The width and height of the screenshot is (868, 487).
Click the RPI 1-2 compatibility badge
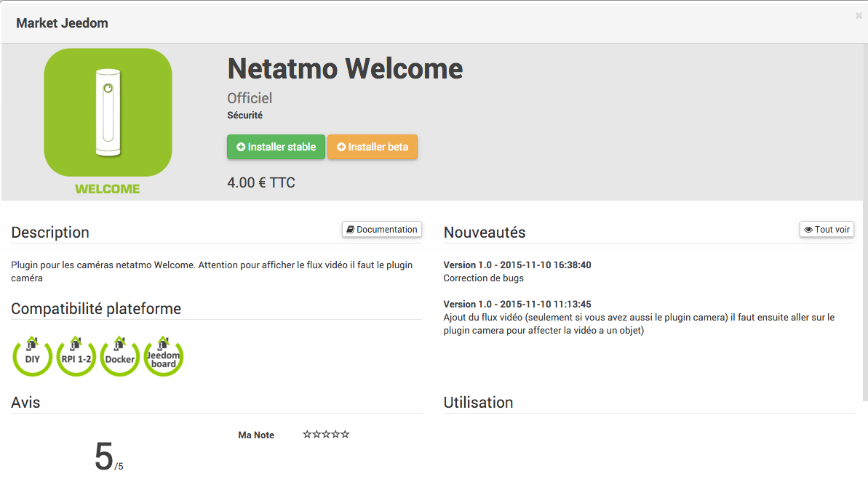[76, 356]
